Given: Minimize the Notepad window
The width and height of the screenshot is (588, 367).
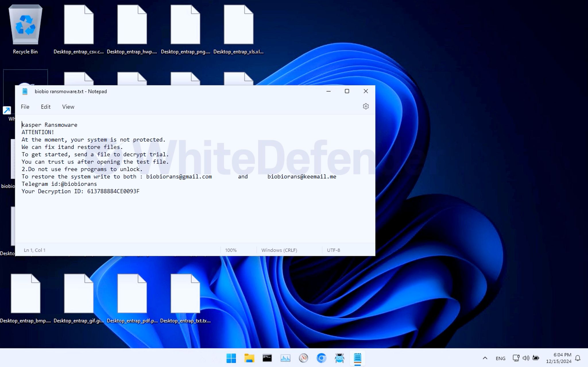Looking at the screenshot, I should (328, 91).
